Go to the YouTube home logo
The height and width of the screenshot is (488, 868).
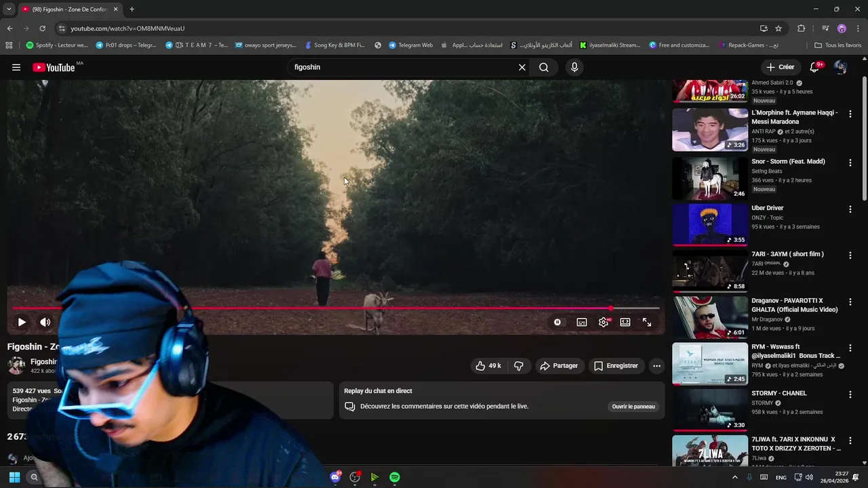pyautogui.click(x=54, y=67)
